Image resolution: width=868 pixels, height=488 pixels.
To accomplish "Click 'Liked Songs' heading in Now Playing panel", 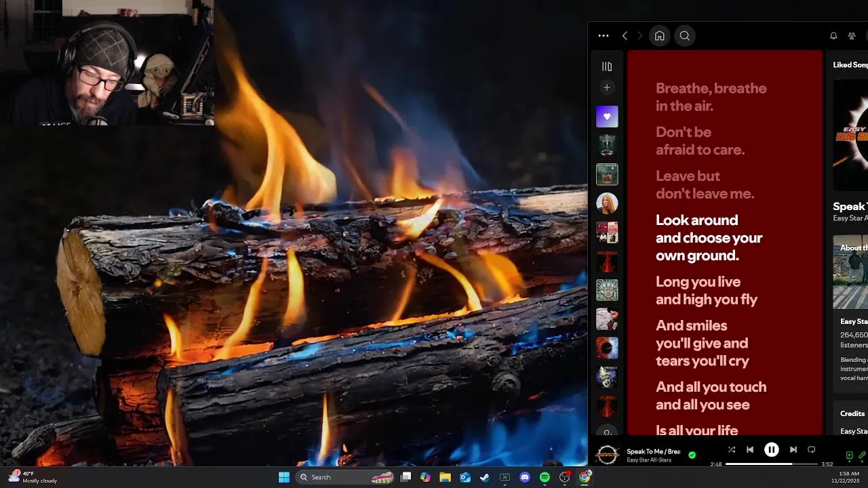I will pos(850,65).
